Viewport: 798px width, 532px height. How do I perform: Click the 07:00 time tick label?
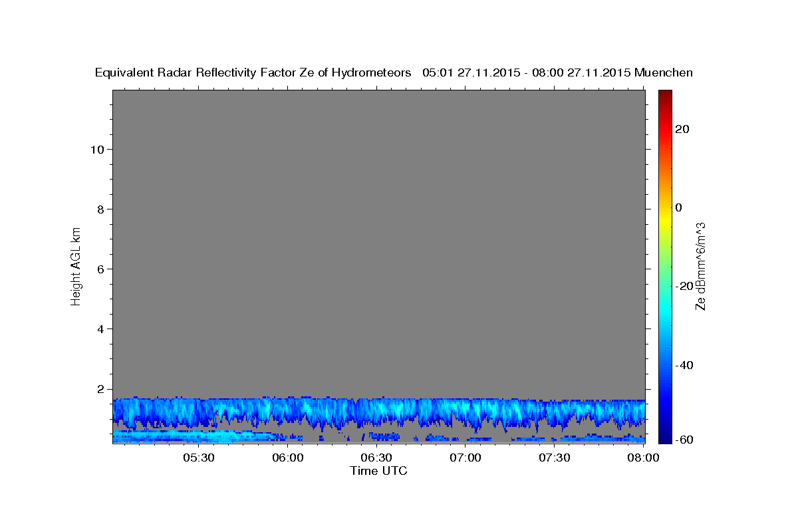point(465,458)
